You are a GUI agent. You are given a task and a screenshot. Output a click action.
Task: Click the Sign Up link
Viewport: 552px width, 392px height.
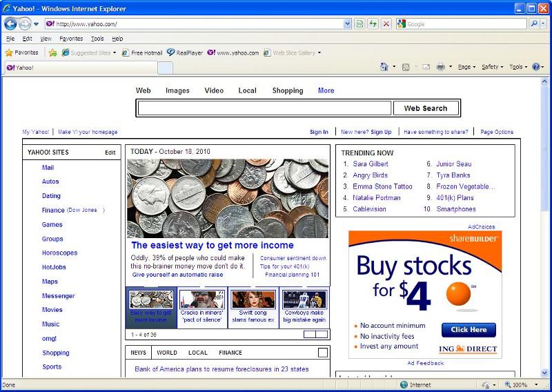[x=381, y=132]
